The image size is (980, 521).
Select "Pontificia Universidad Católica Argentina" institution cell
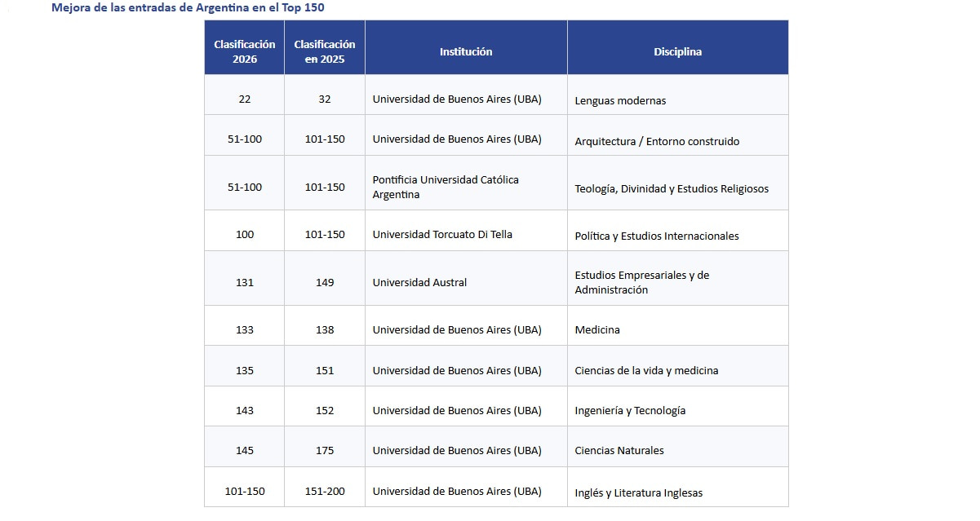click(x=446, y=187)
